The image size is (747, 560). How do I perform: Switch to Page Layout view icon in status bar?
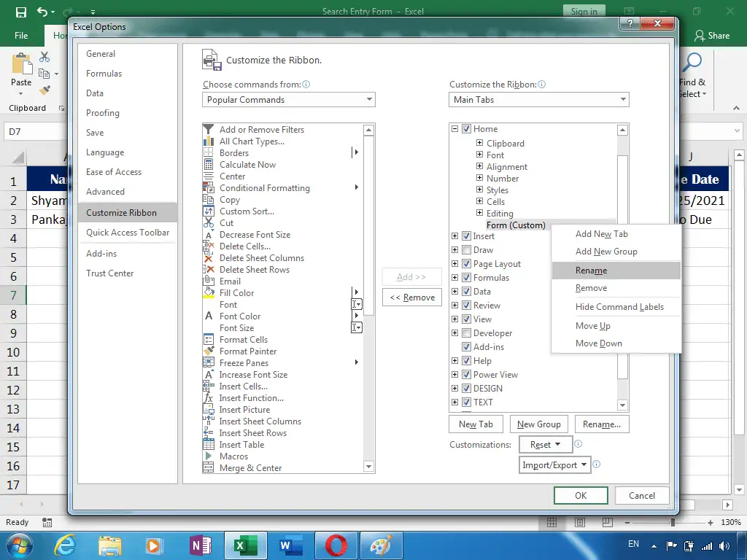[580, 522]
